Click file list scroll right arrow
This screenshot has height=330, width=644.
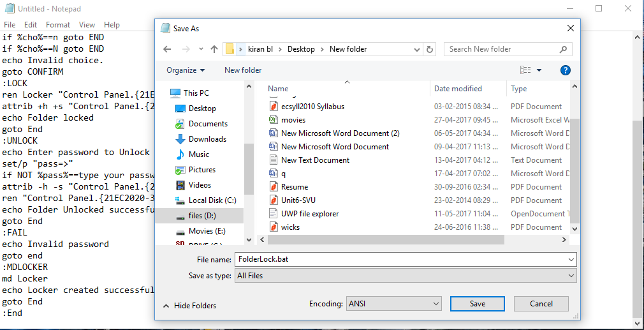point(564,239)
